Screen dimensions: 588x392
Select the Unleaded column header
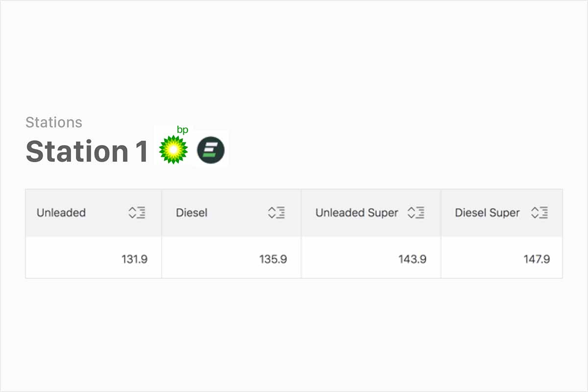point(61,213)
